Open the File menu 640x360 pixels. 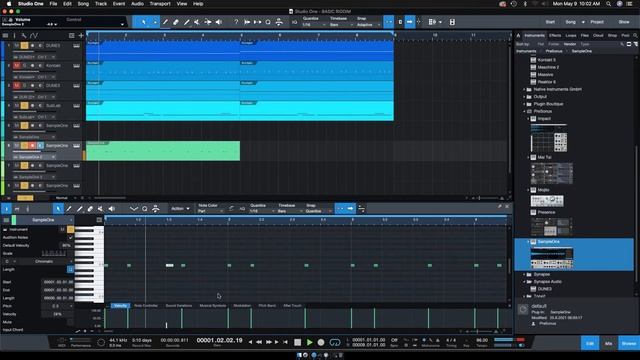click(53, 4)
